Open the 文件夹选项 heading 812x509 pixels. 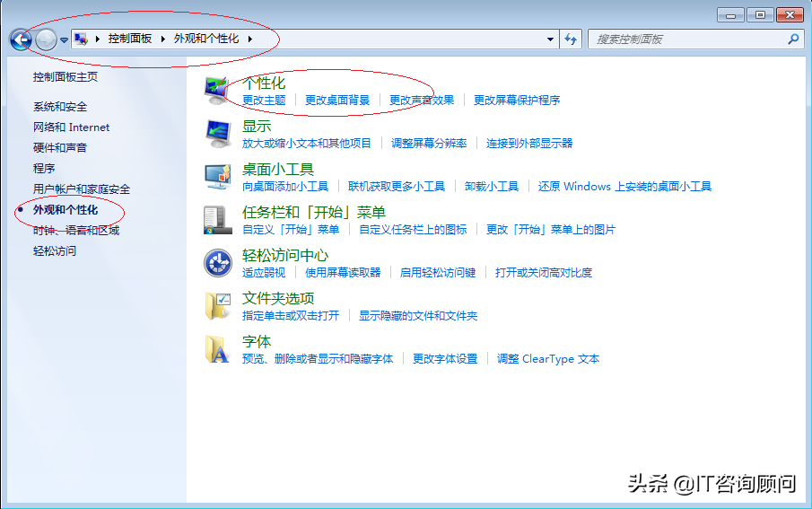point(278,299)
